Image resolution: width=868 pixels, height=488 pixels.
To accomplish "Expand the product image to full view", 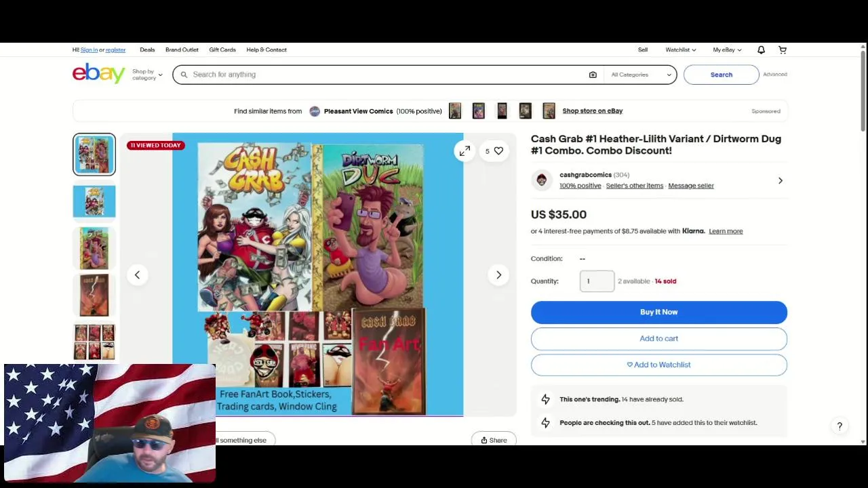I will (x=465, y=151).
